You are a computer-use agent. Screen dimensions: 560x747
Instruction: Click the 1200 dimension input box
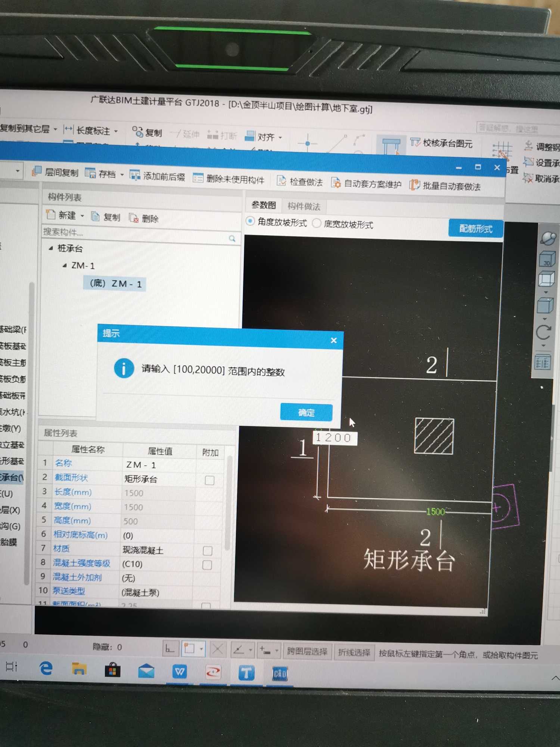point(335,438)
